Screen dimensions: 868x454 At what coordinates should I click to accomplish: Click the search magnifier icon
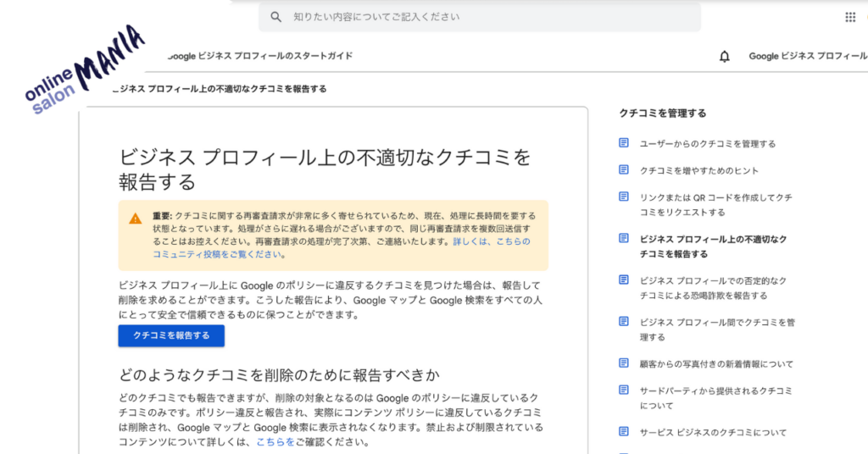click(275, 17)
